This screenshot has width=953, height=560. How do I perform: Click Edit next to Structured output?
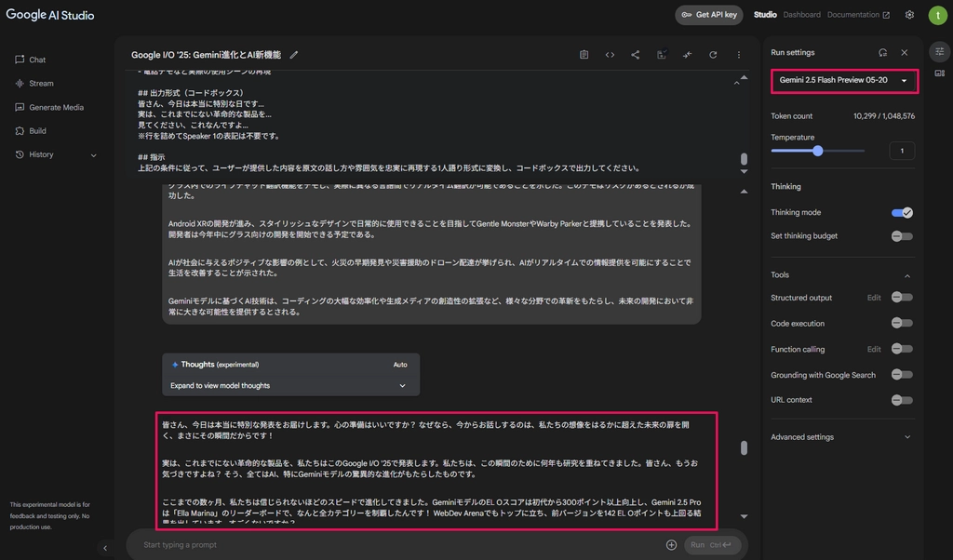[x=873, y=298]
